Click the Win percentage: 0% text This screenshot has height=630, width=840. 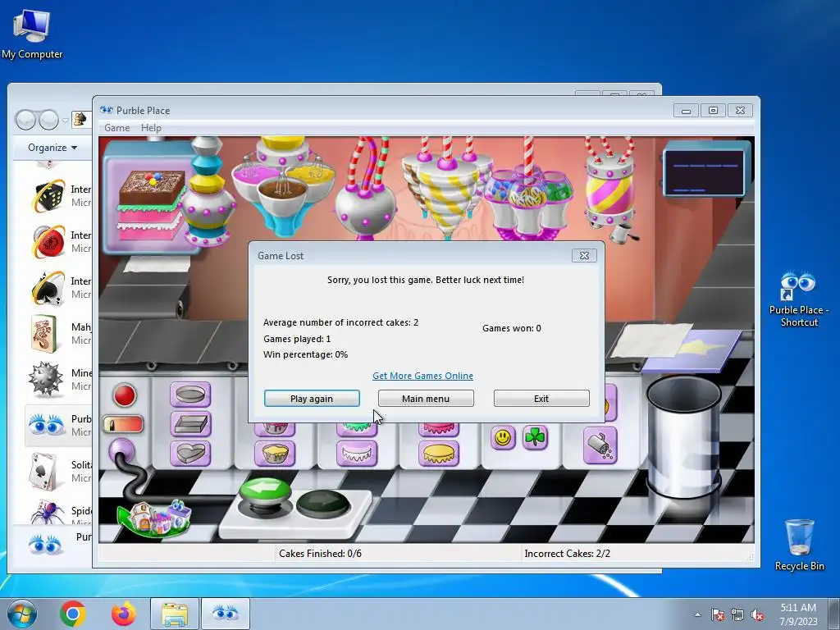[305, 354]
